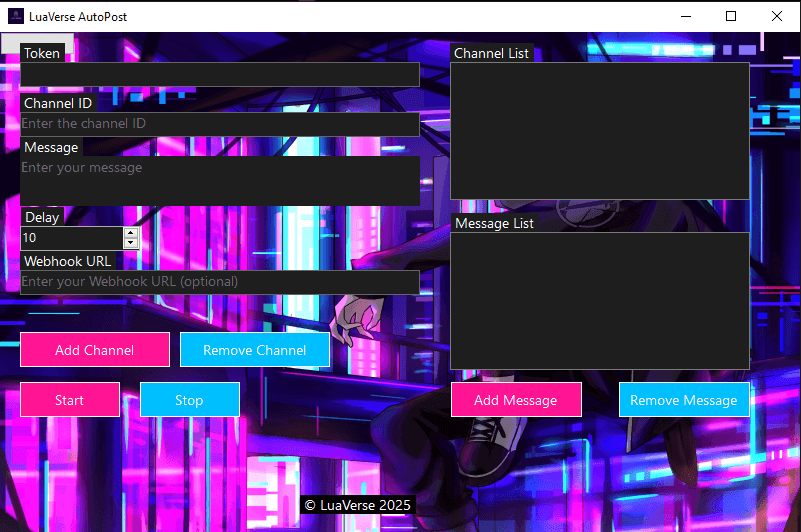The height and width of the screenshot is (532, 801).
Task: Click the Add Message button
Action: (516, 400)
